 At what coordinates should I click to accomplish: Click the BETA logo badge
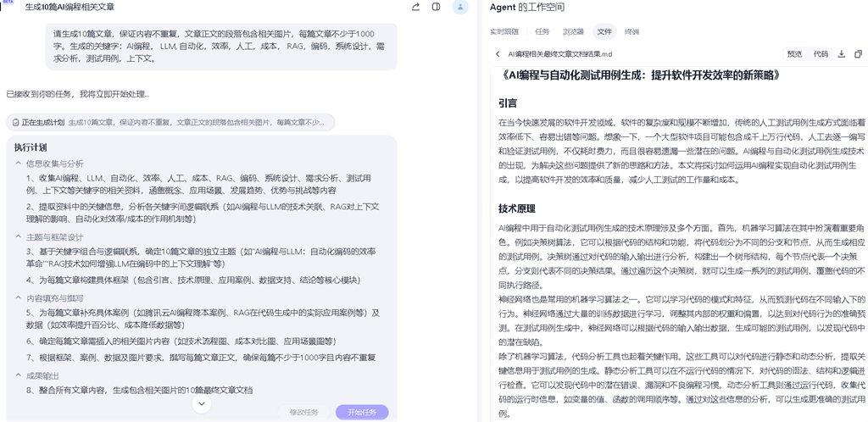(8, 3)
